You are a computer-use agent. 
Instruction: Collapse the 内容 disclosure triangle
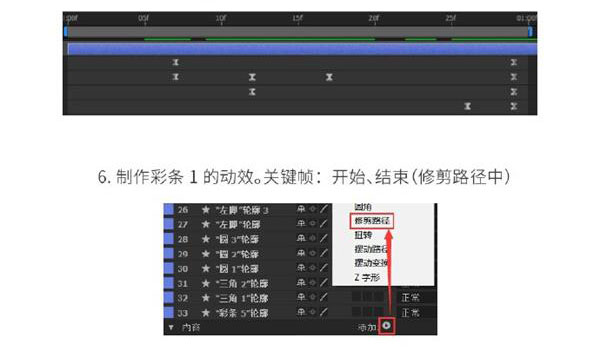(x=171, y=328)
